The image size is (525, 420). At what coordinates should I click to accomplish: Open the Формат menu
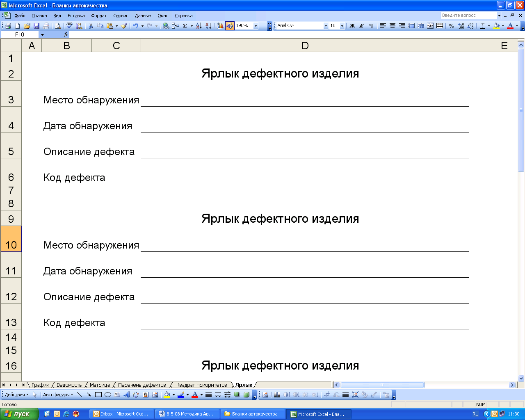(x=99, y=16)
